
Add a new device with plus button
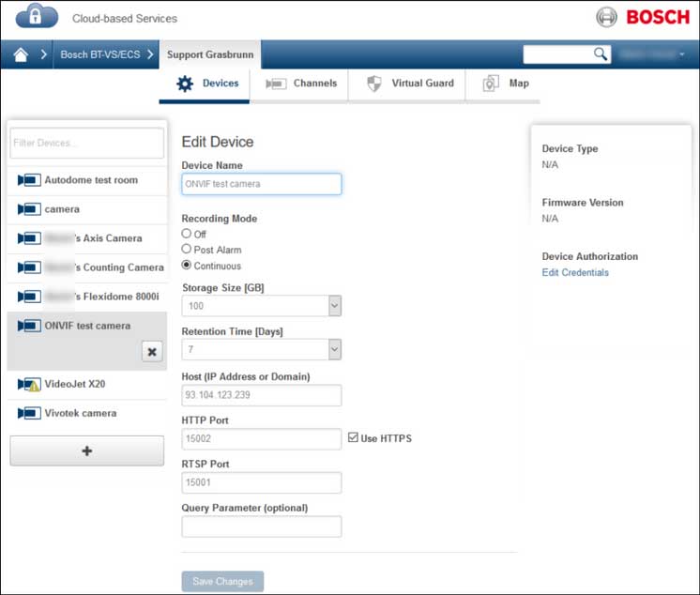coord(87,451)
